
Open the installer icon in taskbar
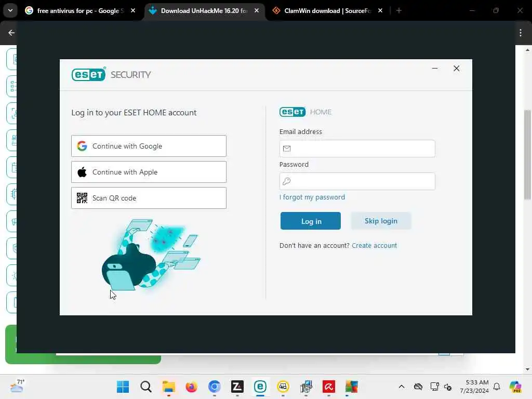click(x=306, y=387)
